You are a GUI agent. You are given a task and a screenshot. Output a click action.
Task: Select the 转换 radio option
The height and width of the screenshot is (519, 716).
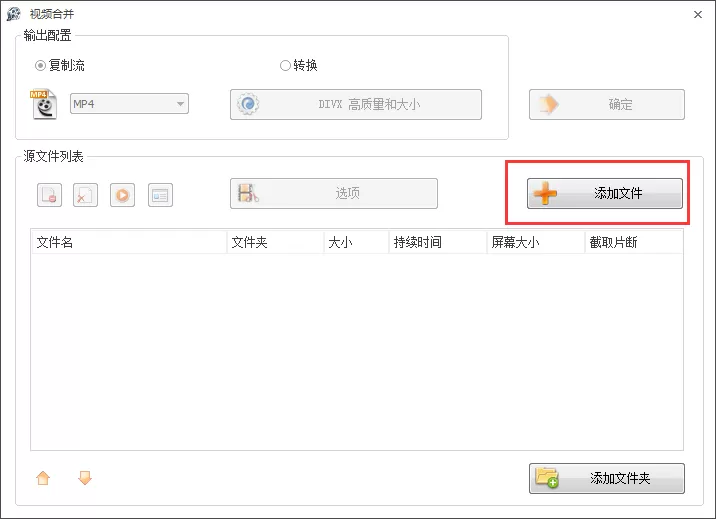pos(299,66)
